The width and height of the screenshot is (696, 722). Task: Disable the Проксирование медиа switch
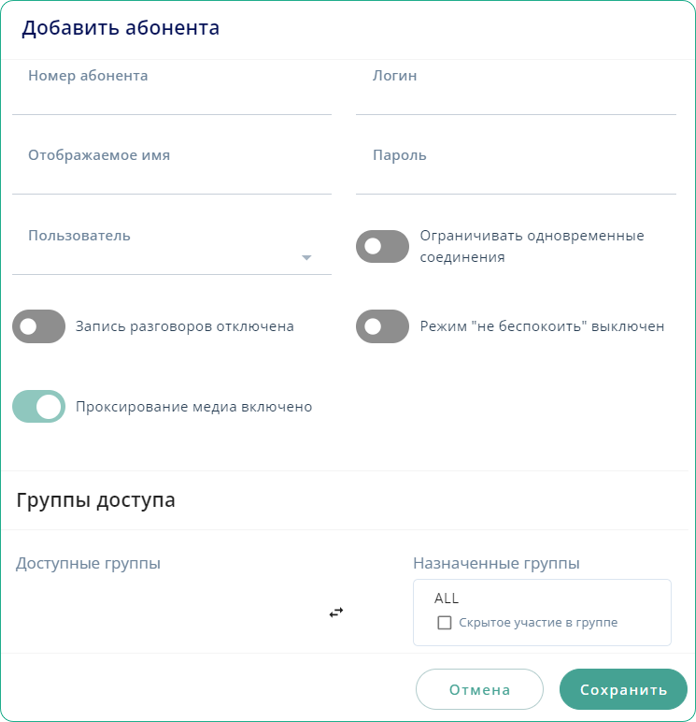click(x=39, y=407)
